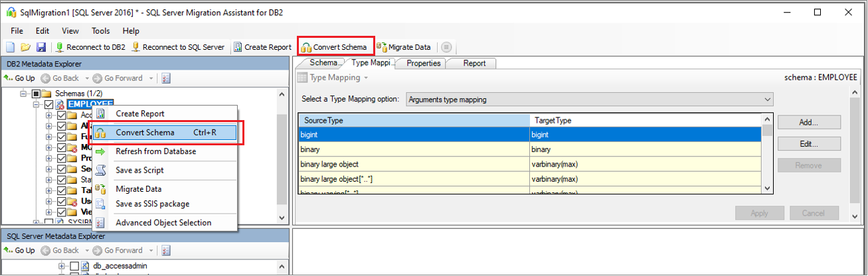Click the New Project toolbar icon
This screenshot has width=868, height=276.
click(10, 47)
